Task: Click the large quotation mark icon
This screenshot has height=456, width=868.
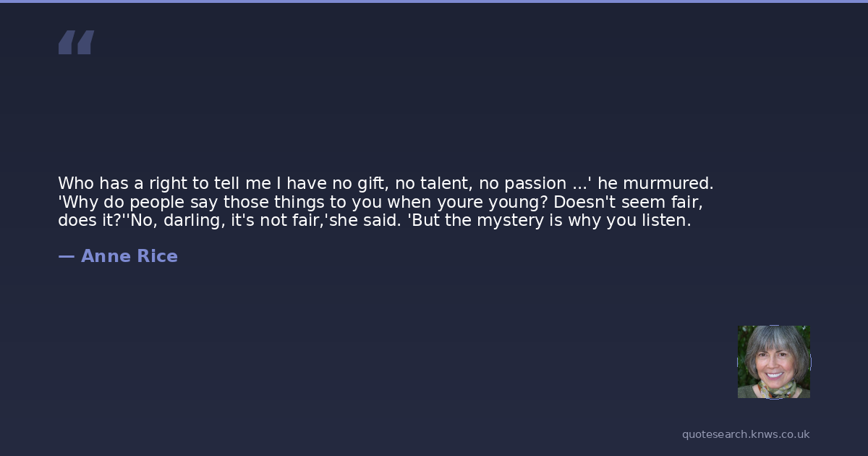Action: [76, 43]
